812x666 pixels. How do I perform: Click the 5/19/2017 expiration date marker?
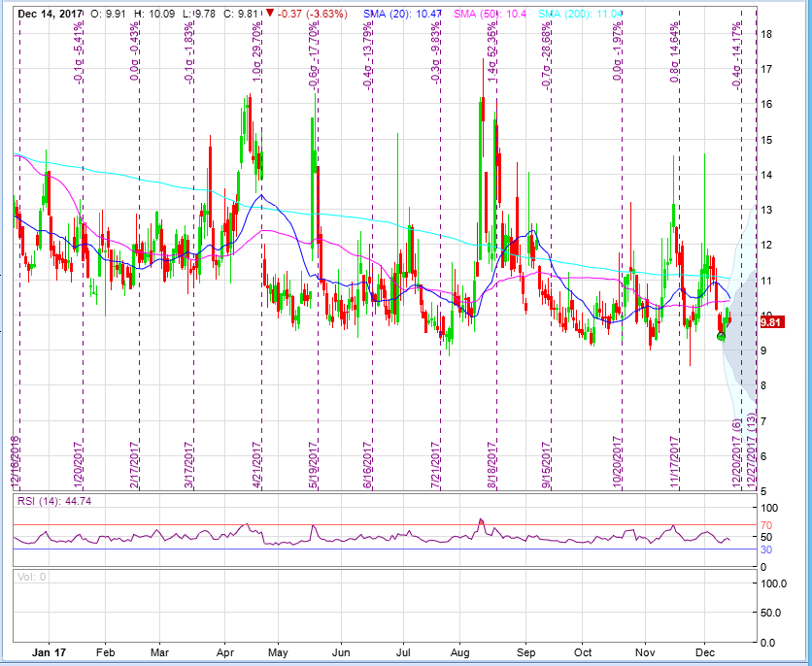tap(314, 465)
